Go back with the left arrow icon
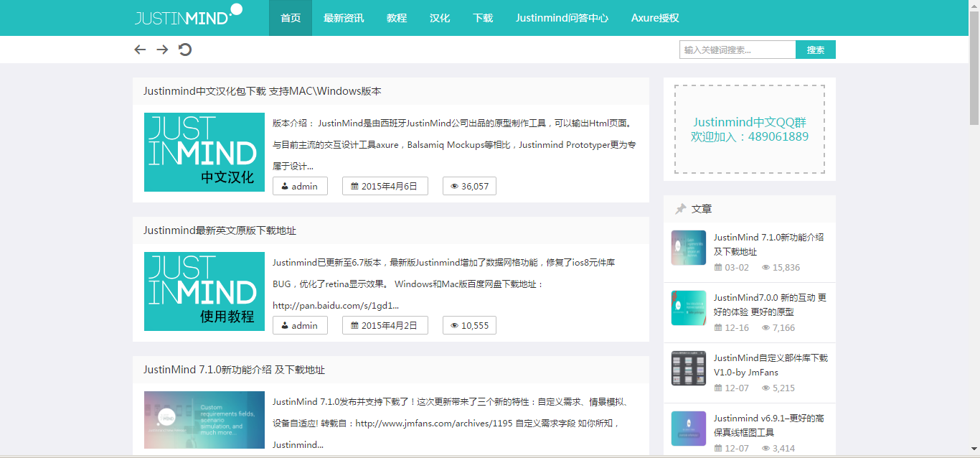 point(140,50)
